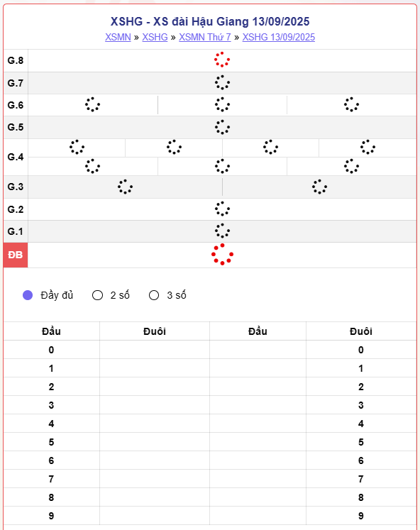Click the right G.3 loading spinner

320,187
